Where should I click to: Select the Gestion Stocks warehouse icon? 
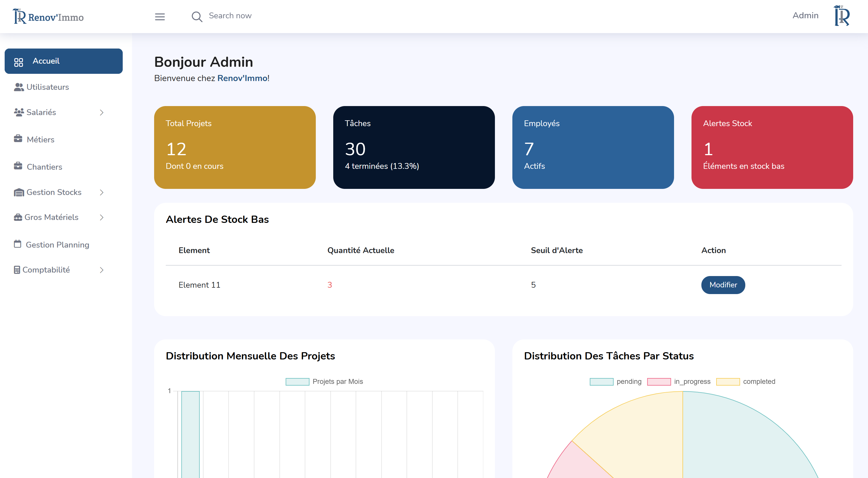pos(19,192)
